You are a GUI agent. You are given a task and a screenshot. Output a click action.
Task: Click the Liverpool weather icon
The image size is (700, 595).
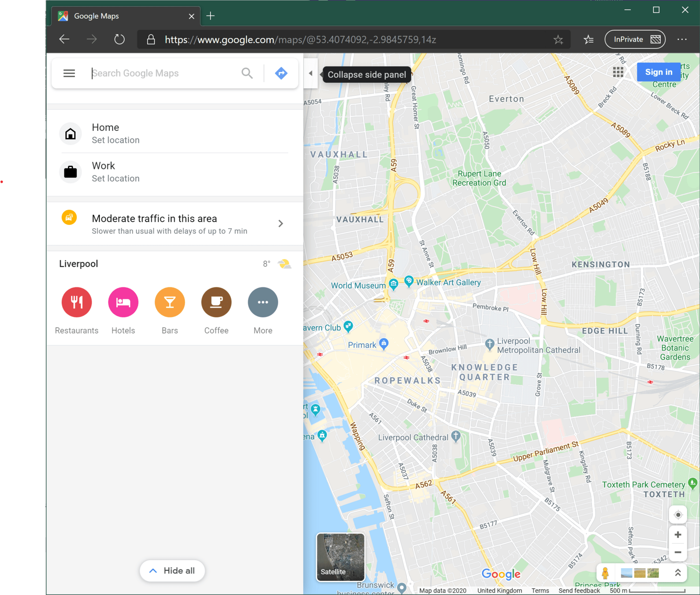(284, 264)
